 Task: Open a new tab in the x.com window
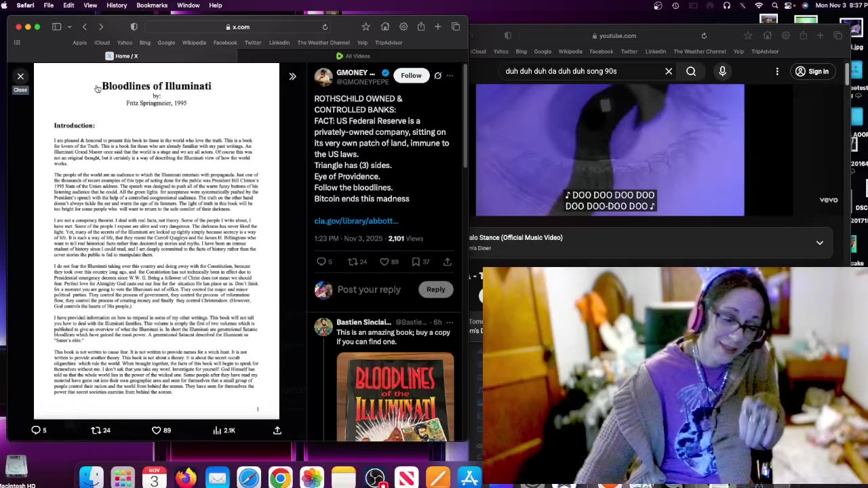point(438,27)
